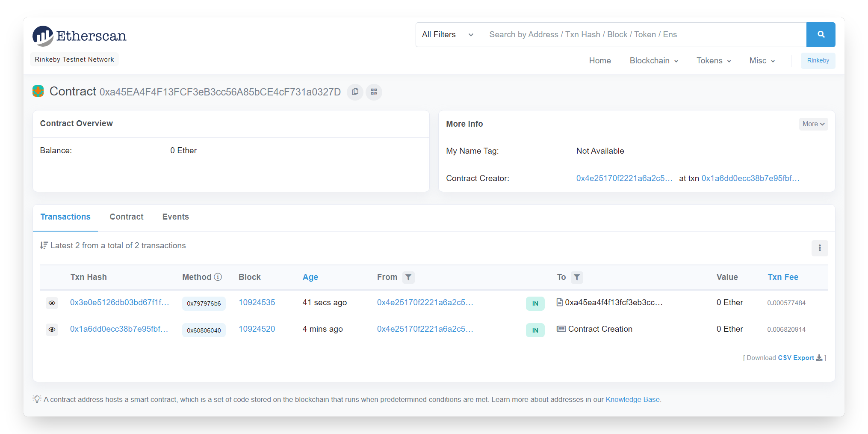
Task: Switch to the Contract tab
Action: pyautogui.click(x=127, y=217)
